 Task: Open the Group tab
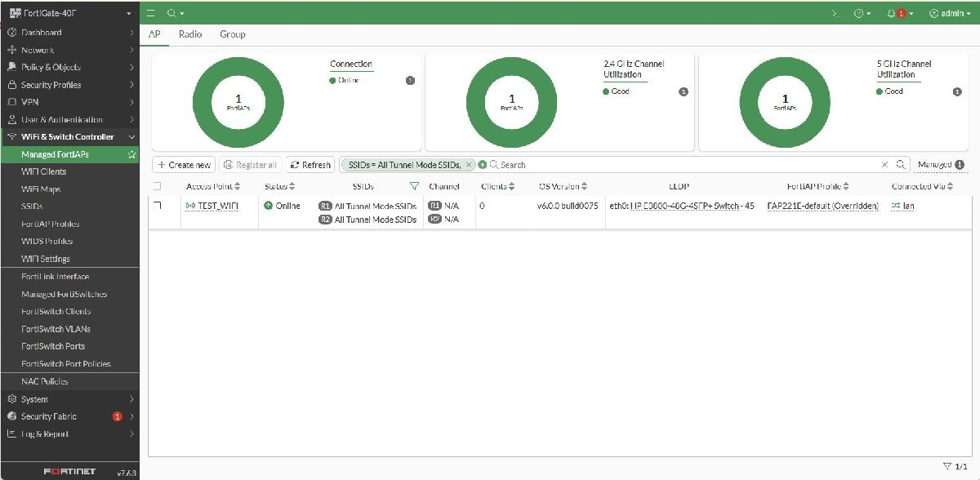pyautogui.click(x=232, y=34)
